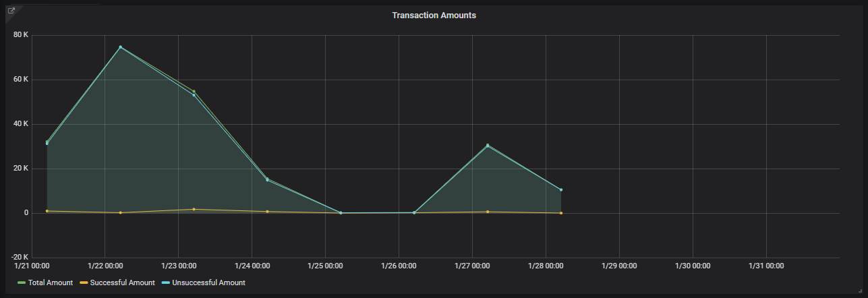Viewport: 868px width, 298px height.
Task: Pick color via Successful Amount yellow swatch
Action: point(83,283)
